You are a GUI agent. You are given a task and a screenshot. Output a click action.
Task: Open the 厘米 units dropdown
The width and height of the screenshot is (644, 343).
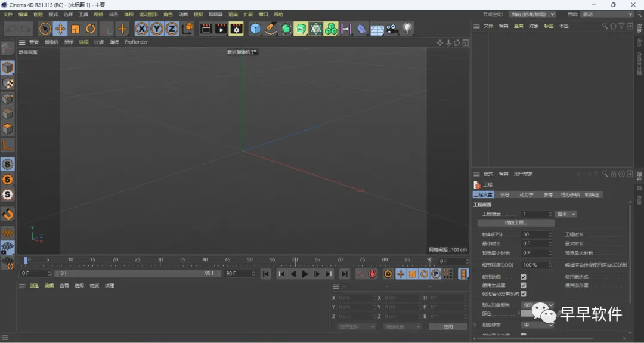[x=566, y=214]
